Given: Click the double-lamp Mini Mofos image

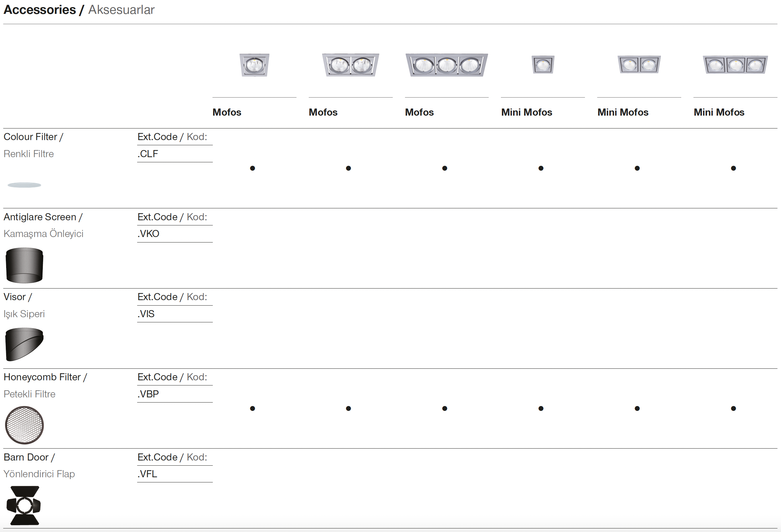Looking at the screenshot, I should tap(639, 64).
